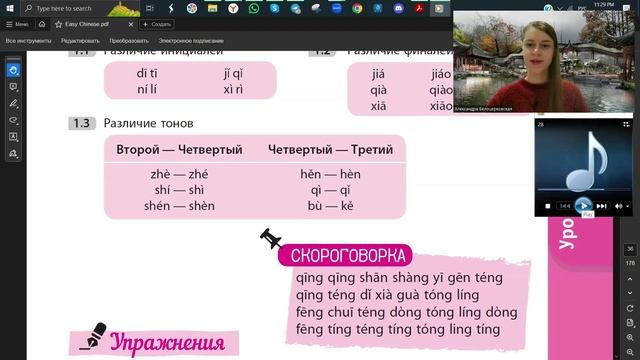Open the Меню hamburger menu
Image resolution: width=640 pixels, height=360 pixels.
coord(17,24)
